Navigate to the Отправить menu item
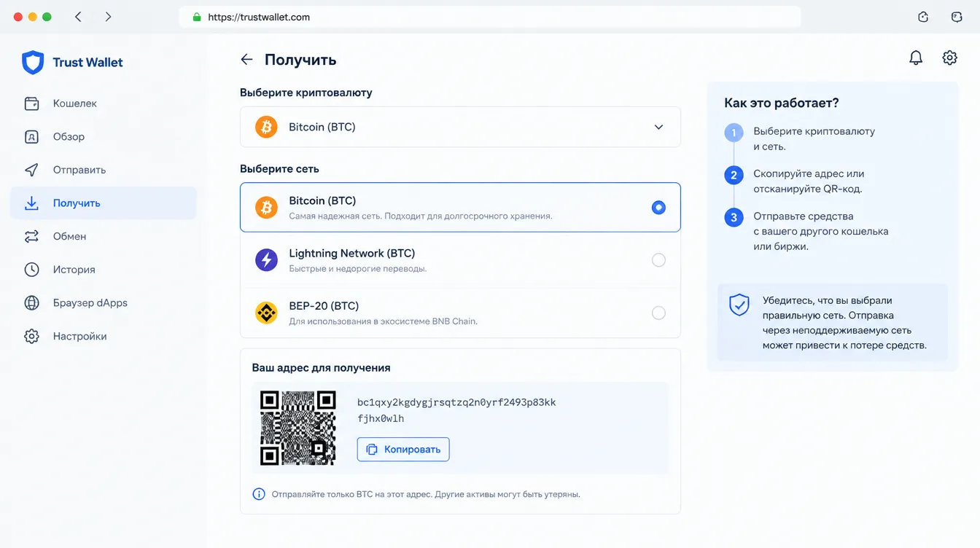The image size is (980, 548). pyautogui.click(x=104, y=170)
